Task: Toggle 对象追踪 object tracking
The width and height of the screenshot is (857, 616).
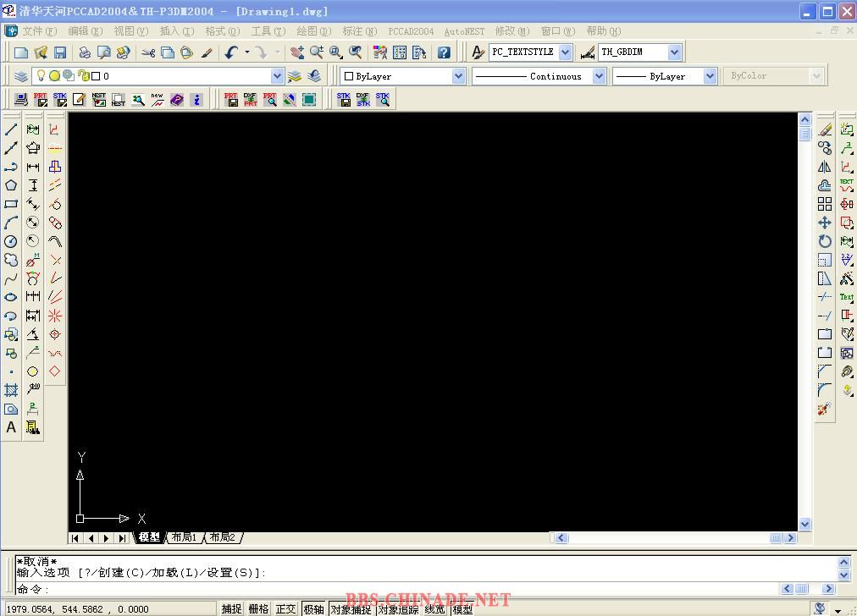Action: [x=399, y=609]
